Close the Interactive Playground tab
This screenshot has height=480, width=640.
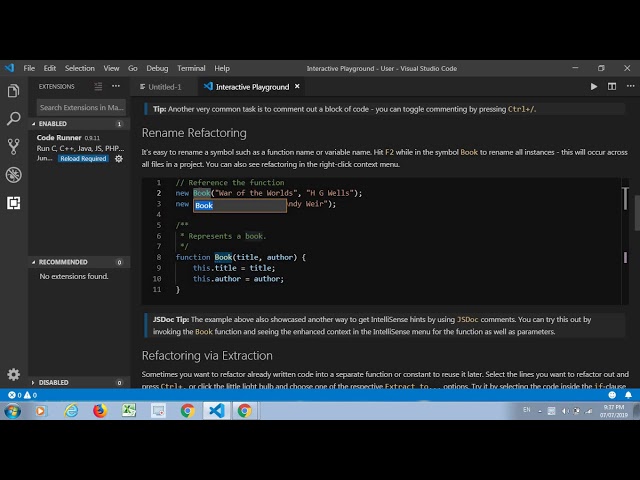click(x=297, y=87)
